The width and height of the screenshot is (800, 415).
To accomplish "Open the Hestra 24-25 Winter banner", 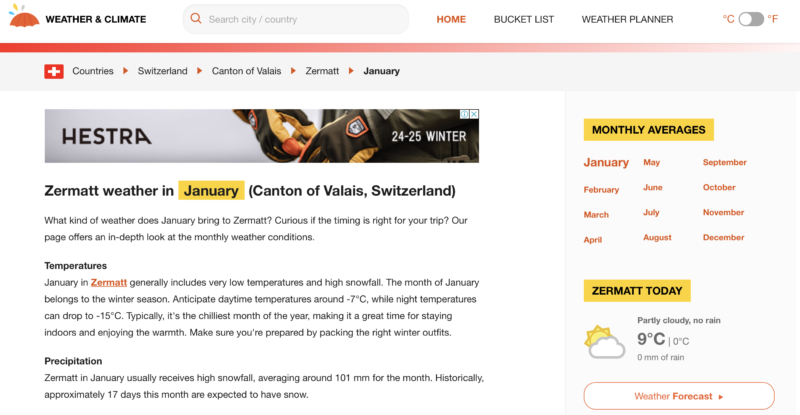I will (x=262, y=136).
